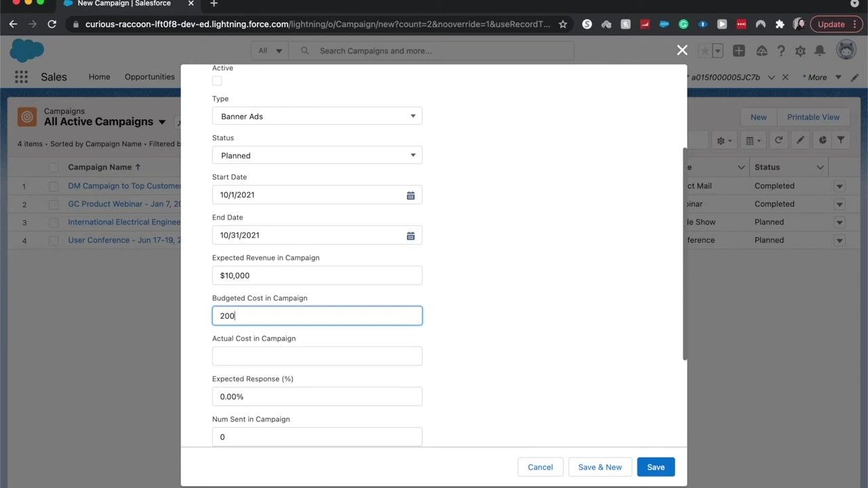Click the Salesforce cloud logo
Screen dimensions: 868x488
(26, 51)
